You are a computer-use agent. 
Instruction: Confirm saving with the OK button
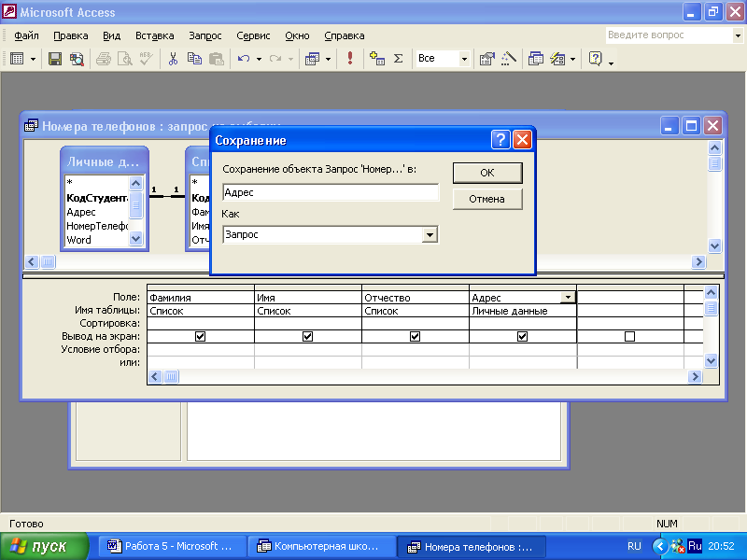[x=487, y=173]
